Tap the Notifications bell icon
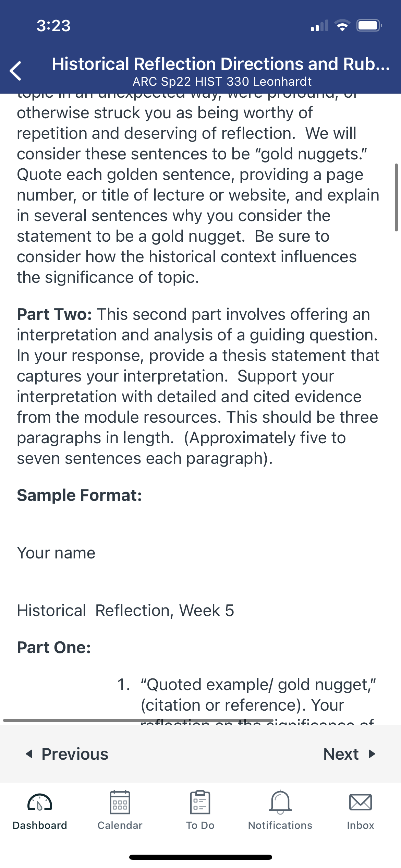 click(280, 802)
